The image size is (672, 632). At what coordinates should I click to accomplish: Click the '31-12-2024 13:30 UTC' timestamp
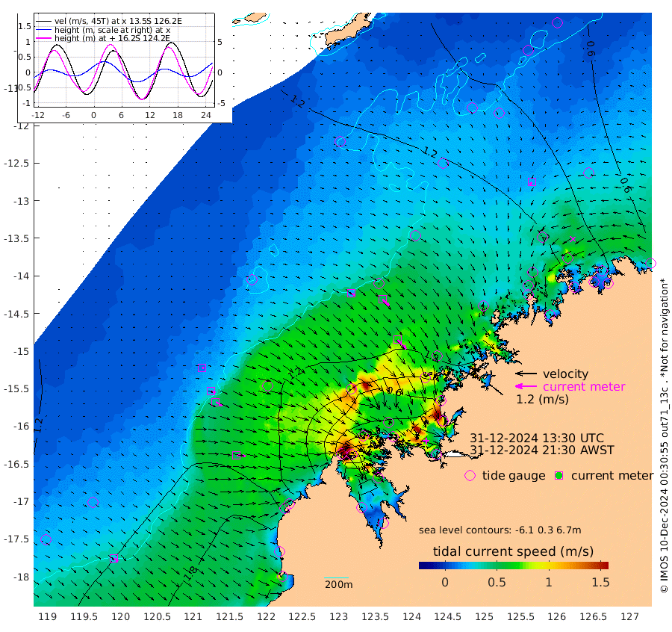tap(537, 438)
